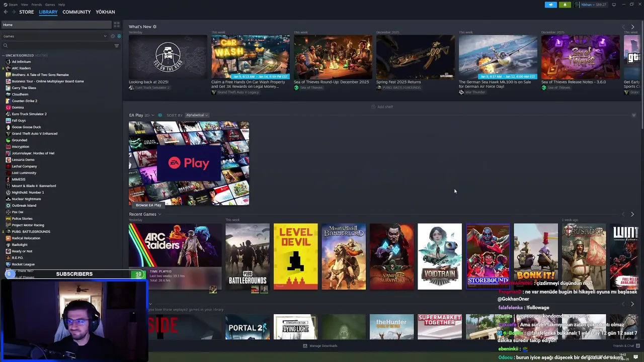Go to the STORE tab
Viewport: 644px width, 362px height.
tap(27, 12)
